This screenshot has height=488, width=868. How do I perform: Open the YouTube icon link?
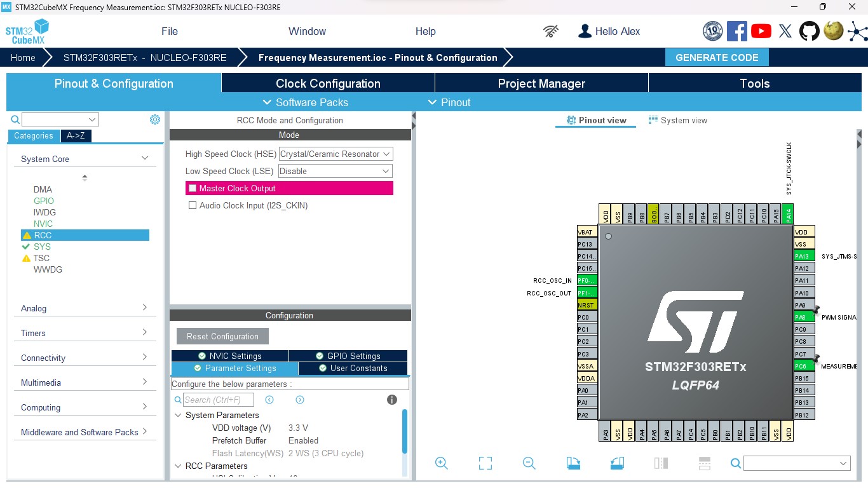761,31
